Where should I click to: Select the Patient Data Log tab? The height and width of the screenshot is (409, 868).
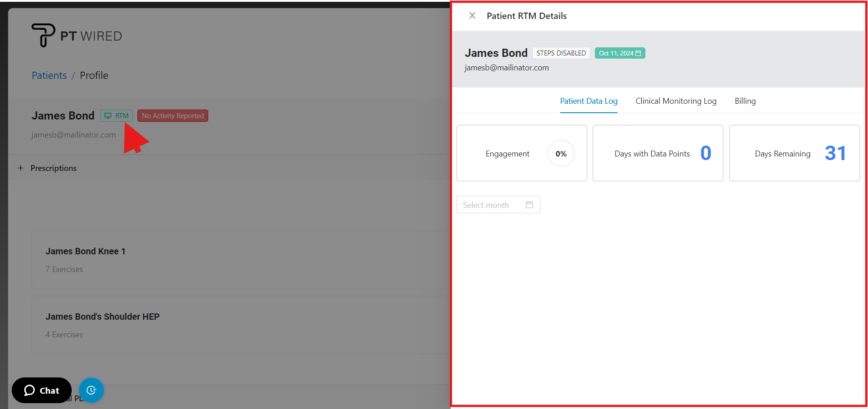[x=589, y=101]
